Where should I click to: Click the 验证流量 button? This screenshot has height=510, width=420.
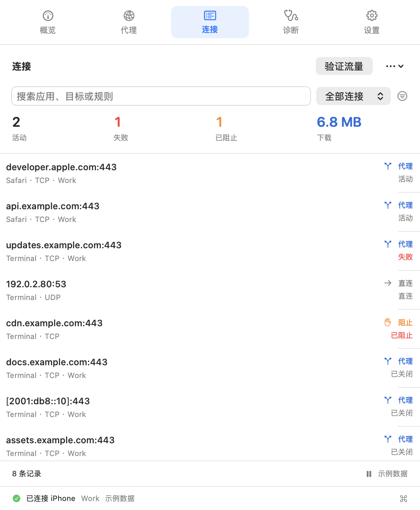pyautogui.click(x=344, y=66)
